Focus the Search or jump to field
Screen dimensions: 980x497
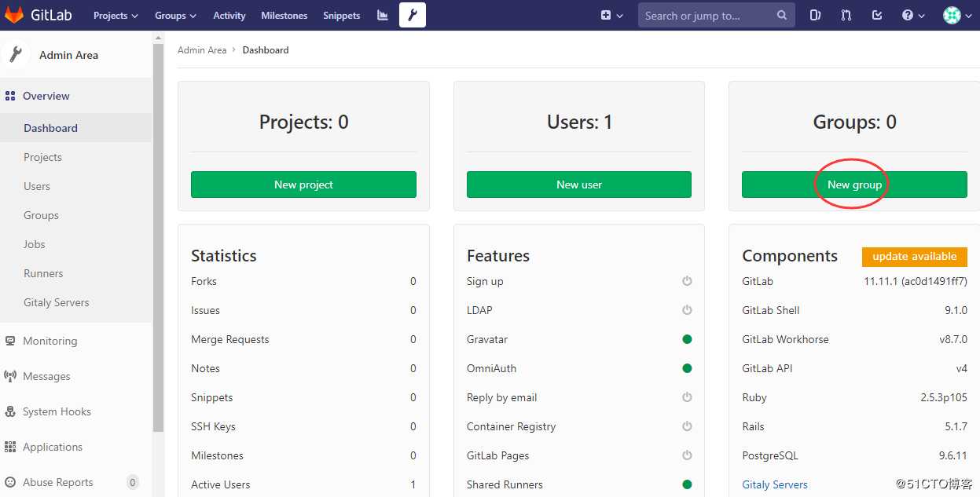pyautogui.click(x=715, y=15)
